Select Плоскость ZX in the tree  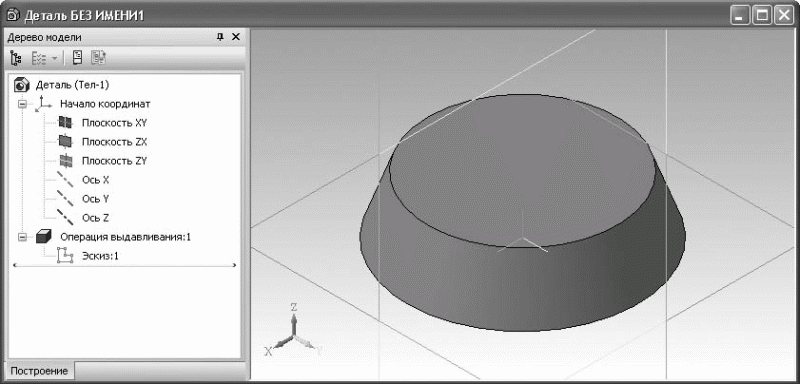pyautogui.click(x=114, y=142)
